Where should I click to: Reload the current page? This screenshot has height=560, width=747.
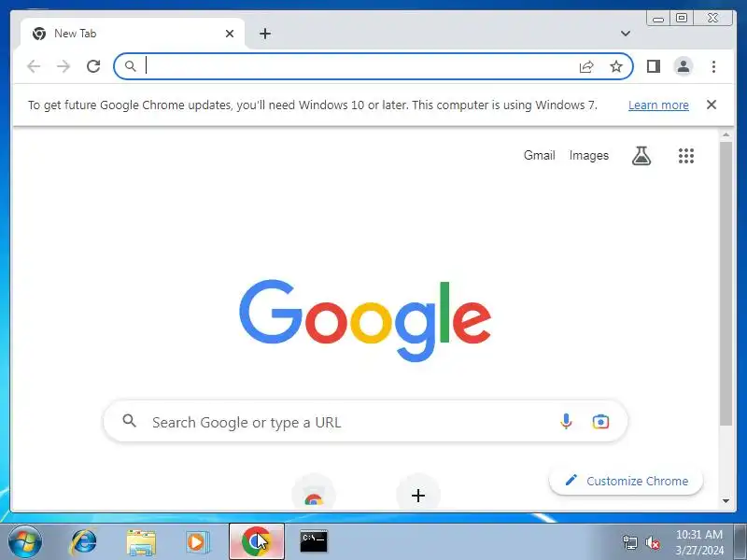(93, 66)
